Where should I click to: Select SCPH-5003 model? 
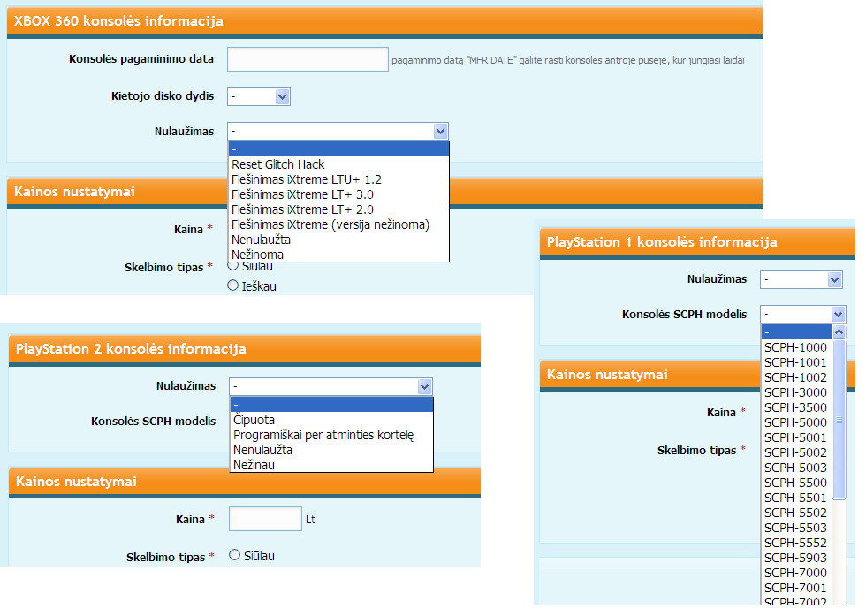pyautogui.click(x=796, y=468)
